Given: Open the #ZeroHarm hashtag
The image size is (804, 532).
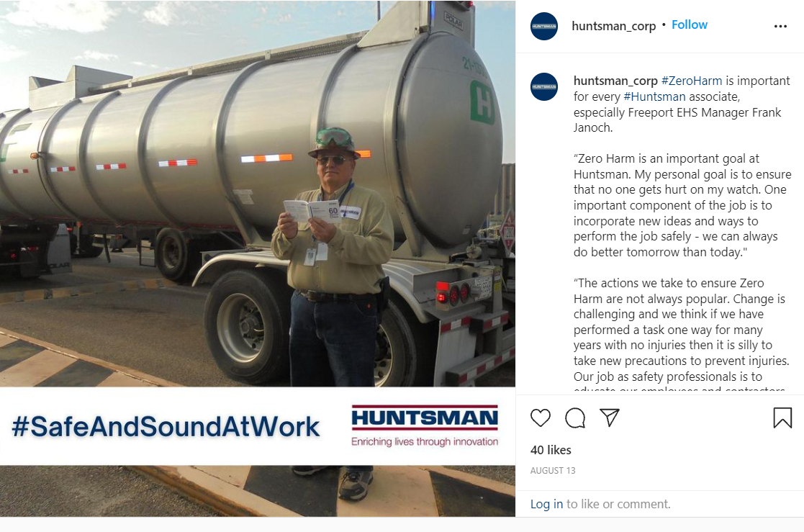Looking at the screenshot, I should tap(691, 81).
